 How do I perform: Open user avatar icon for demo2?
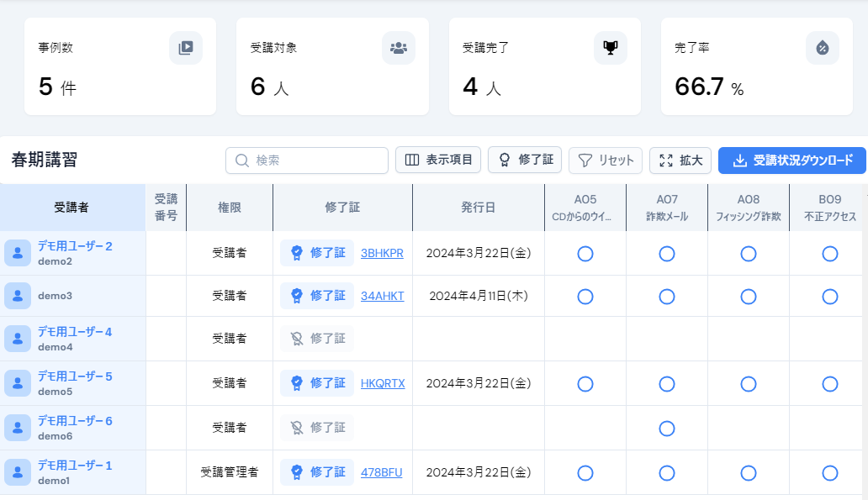coord(18,253)
